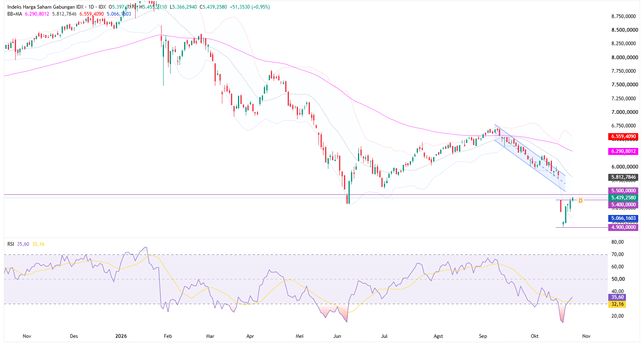Select the purple 5.400,0000 horizontal line label
644x344 pixels.
click(623, 205)
